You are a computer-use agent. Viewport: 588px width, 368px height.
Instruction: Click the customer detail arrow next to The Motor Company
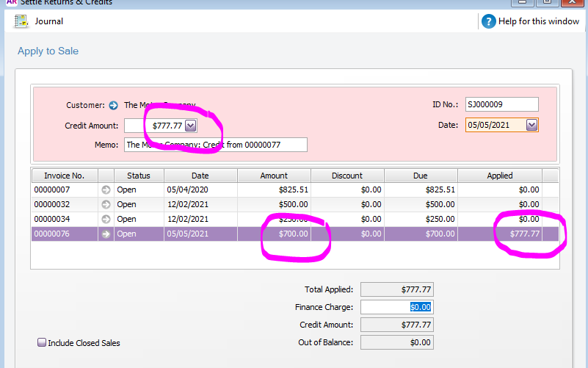114,105
